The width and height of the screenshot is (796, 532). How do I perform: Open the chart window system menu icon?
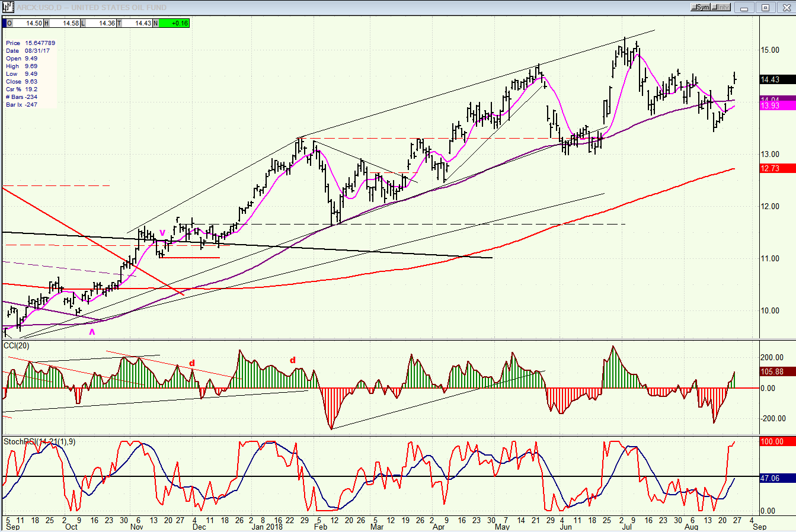[8, 7]
